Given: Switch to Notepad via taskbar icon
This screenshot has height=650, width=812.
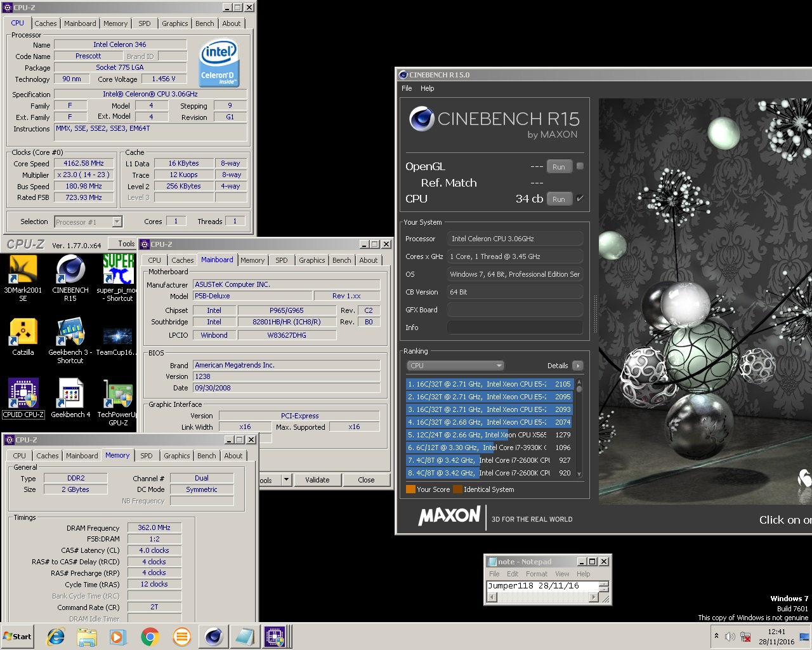Looking at the screenshot, I should tap(245, 637).
